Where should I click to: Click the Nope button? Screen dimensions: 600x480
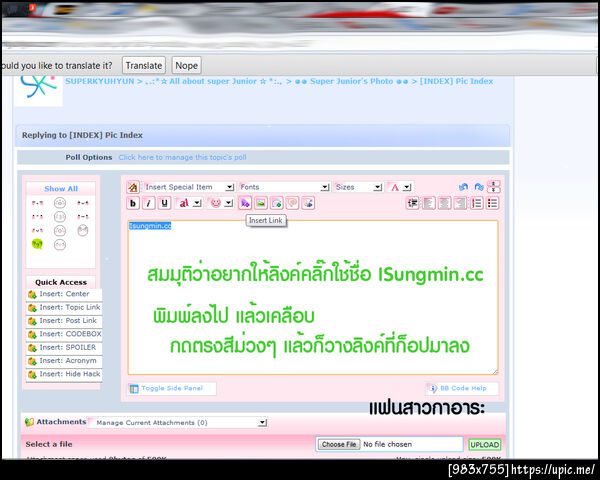coord(186,65)
